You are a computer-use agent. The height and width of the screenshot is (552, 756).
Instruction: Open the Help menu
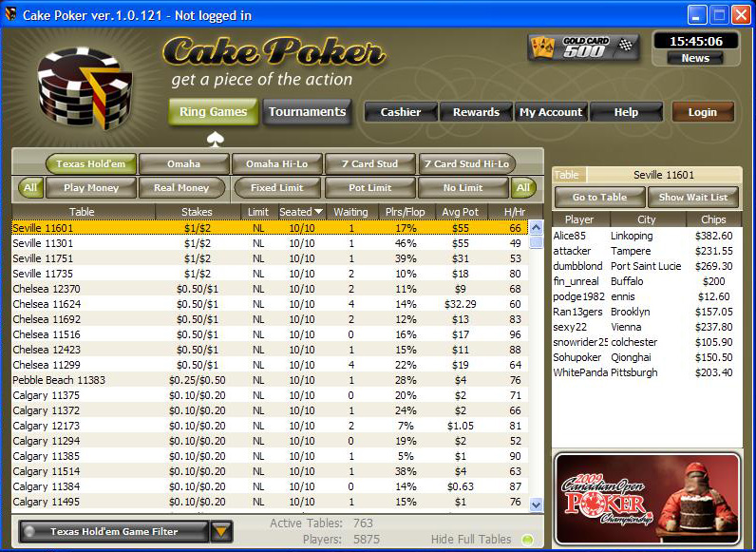626,112
